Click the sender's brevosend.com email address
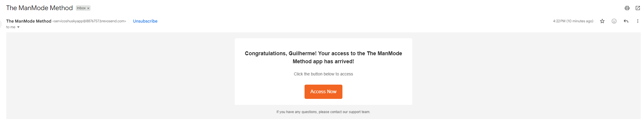Screen dimensions: 644x125 89,21
